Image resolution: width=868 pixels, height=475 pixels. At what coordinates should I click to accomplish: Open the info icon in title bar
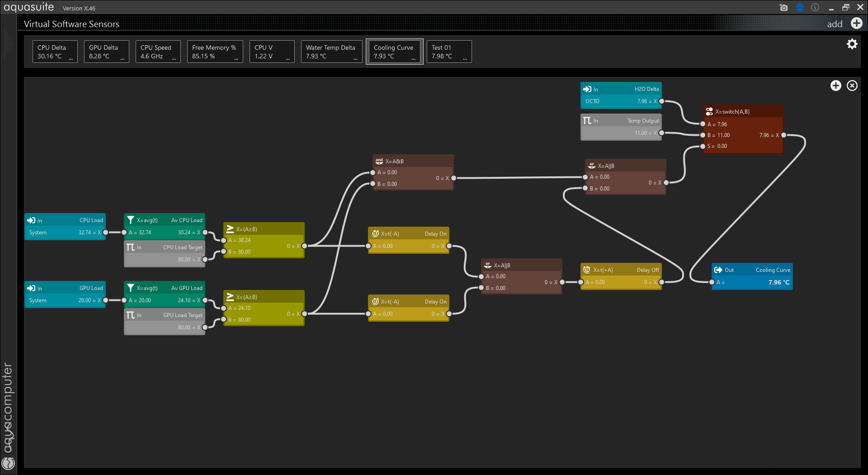(x=815, y=8)
